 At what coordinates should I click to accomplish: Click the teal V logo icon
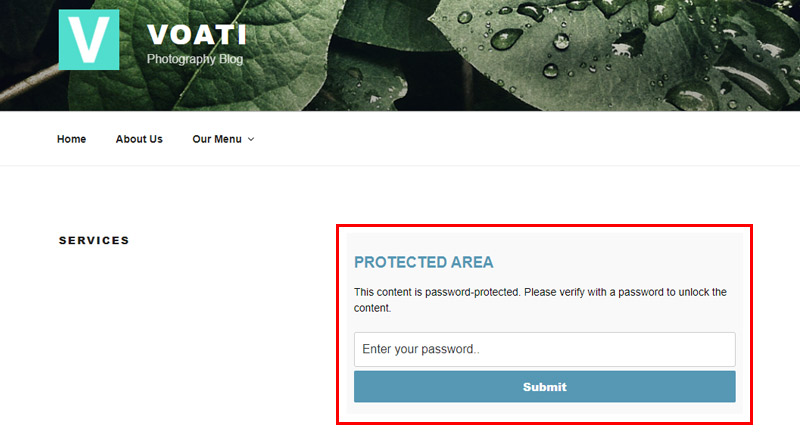89,40
